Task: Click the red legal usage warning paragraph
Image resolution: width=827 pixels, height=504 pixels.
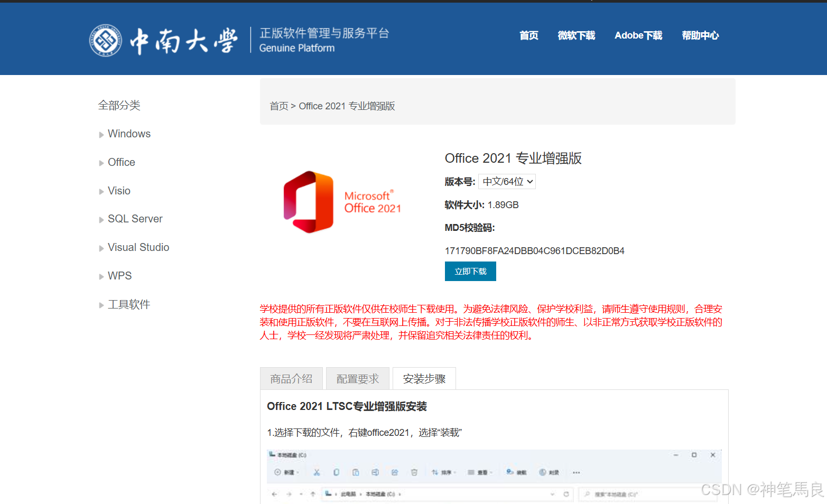Action: 491,322
